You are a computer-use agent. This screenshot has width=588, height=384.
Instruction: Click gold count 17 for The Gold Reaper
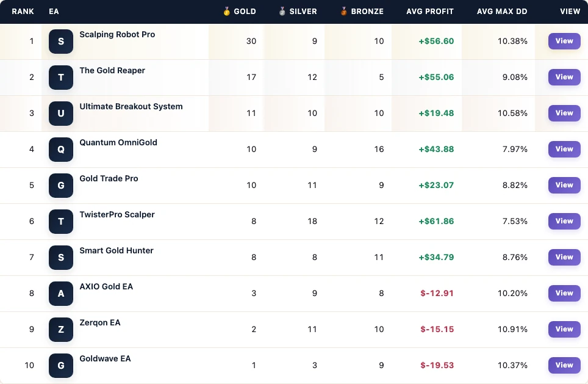pyautogui.click(x=251, y=78)
